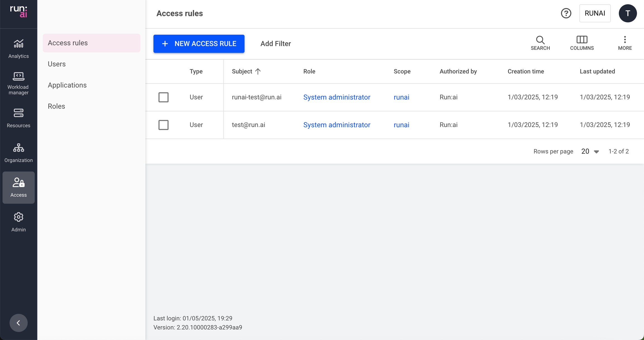Switch to the Users menu item
The image size is (644, 340).
click(57, 64)
